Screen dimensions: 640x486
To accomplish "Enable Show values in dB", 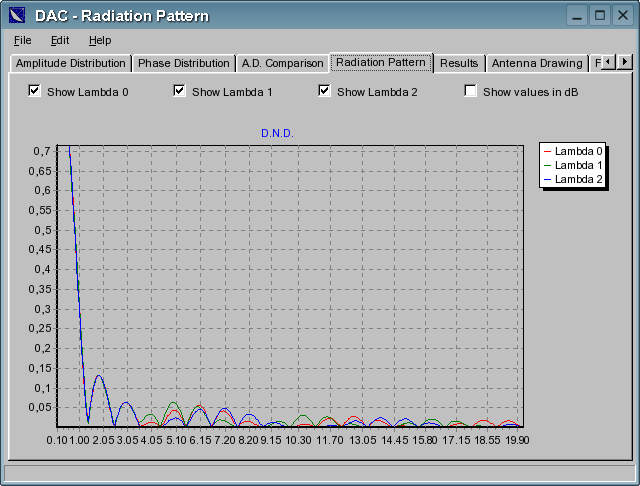I will pyautogui.click(x=470, y=91).
